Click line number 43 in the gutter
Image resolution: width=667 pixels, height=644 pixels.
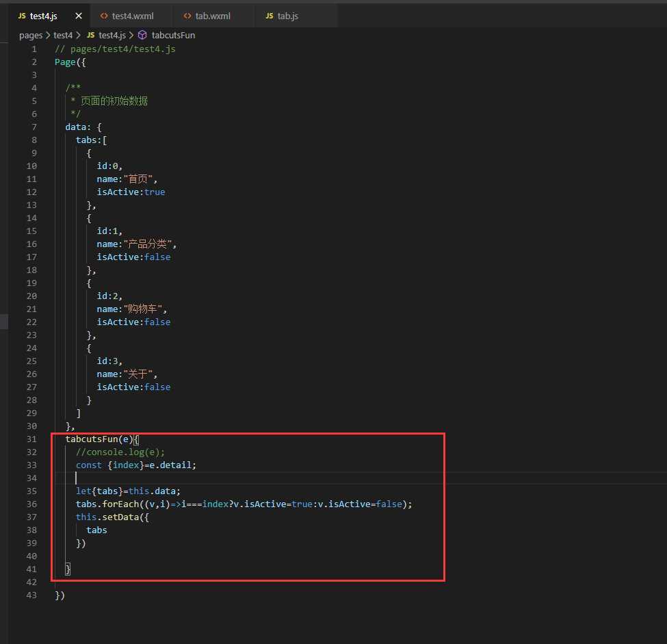tap(31, 595)
